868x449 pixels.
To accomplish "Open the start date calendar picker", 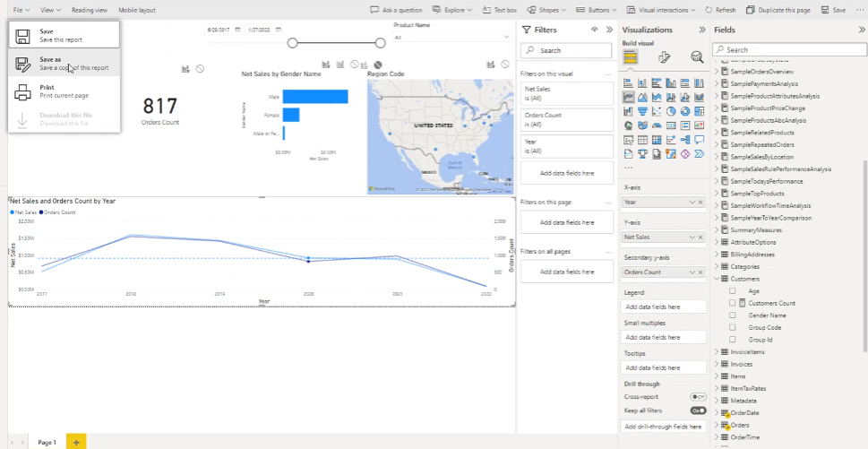I will pos(237,30).
